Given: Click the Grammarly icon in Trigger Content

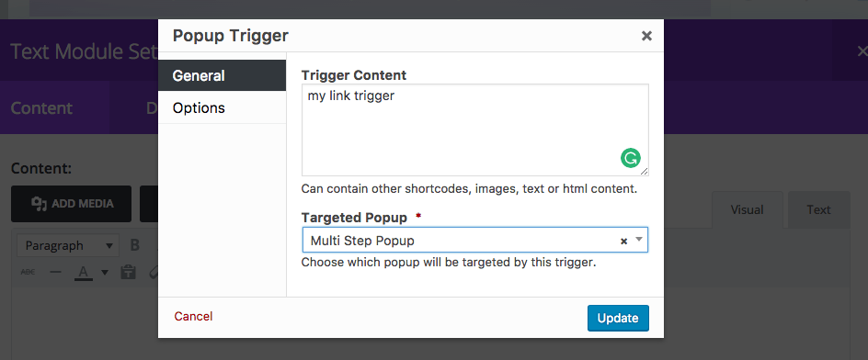Looking at the screenshot, I should pos(630,158).
